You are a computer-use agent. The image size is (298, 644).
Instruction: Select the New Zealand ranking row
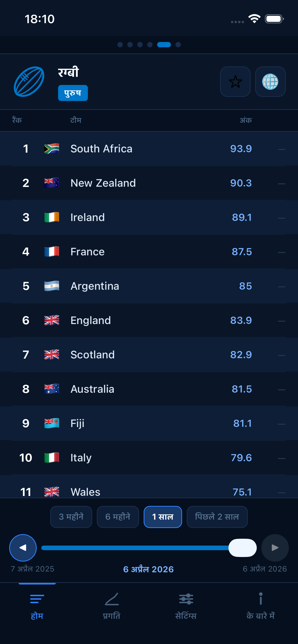pos(149,183)
